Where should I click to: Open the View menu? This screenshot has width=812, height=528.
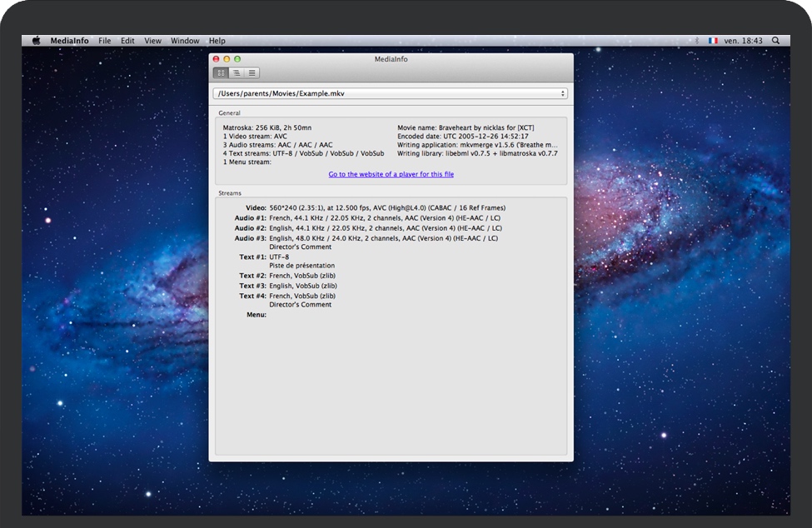click(152, 41)
